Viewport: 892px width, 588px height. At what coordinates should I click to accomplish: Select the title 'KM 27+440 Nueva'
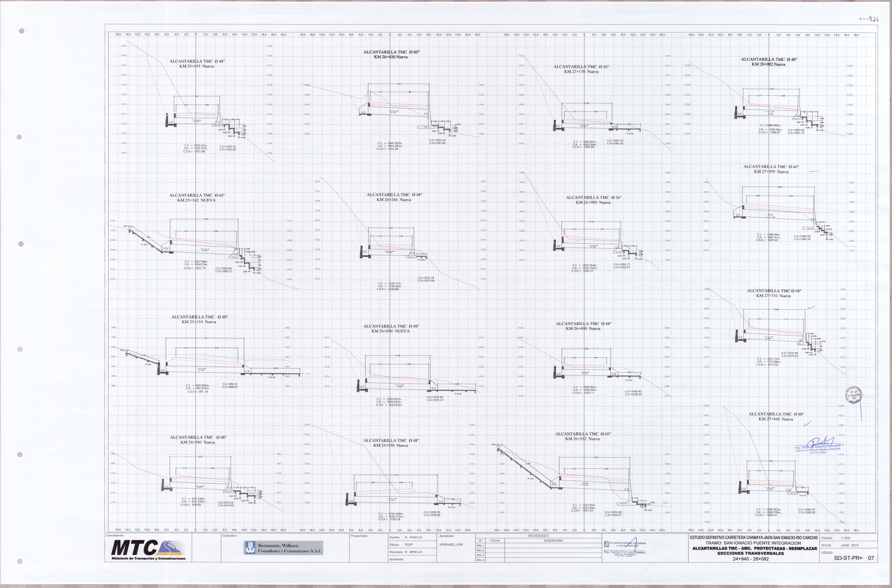[x=776, y=419]
